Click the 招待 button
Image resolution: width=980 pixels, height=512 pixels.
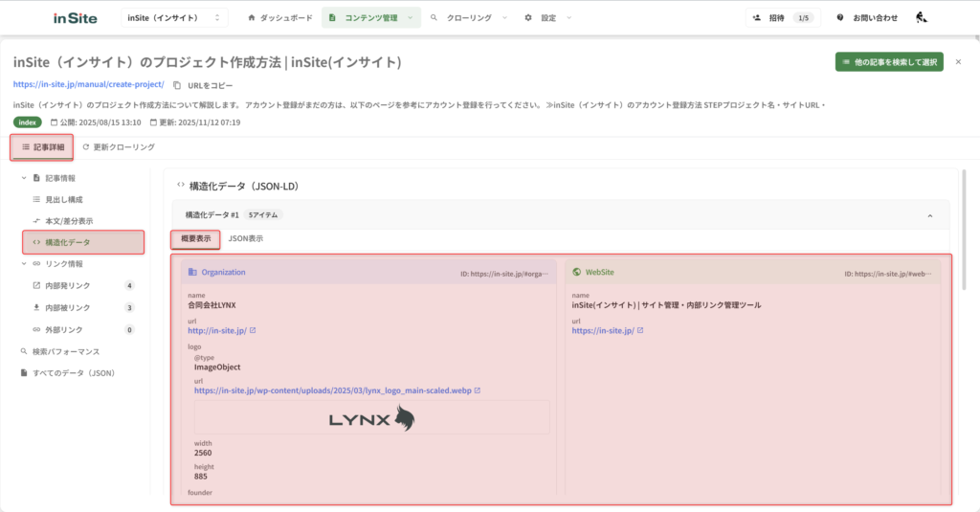tap(783, 18)
